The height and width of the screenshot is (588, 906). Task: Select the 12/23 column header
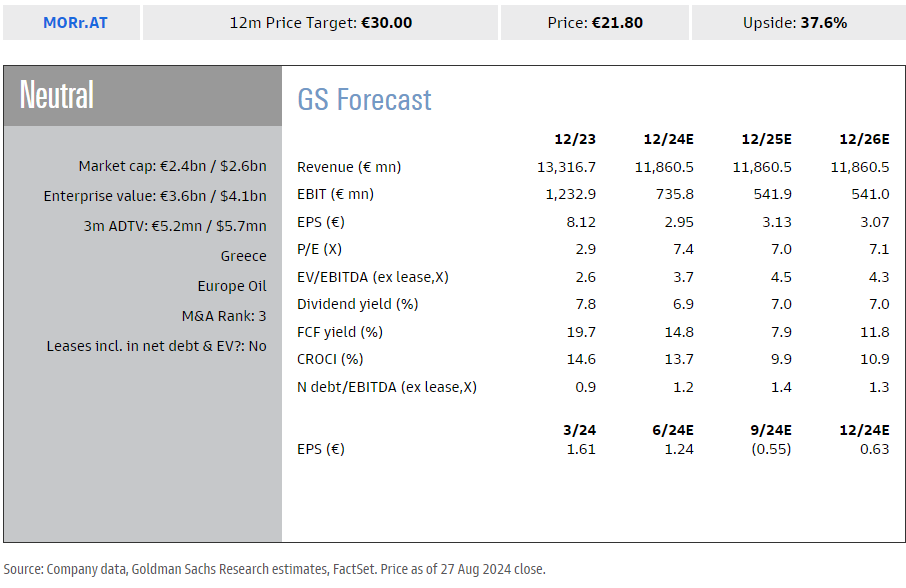click(x=575, y=139)
